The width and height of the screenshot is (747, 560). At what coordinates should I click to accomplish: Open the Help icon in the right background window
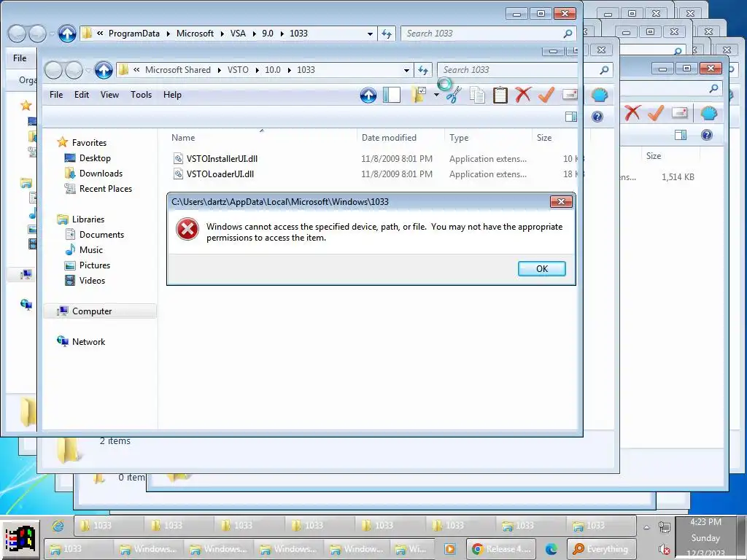tap(706, 135)
